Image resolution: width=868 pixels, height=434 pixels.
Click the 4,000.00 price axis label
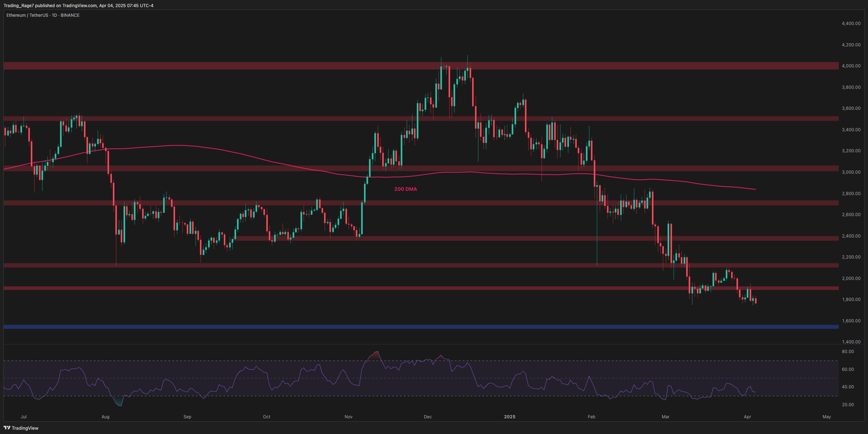pos(851,66)
